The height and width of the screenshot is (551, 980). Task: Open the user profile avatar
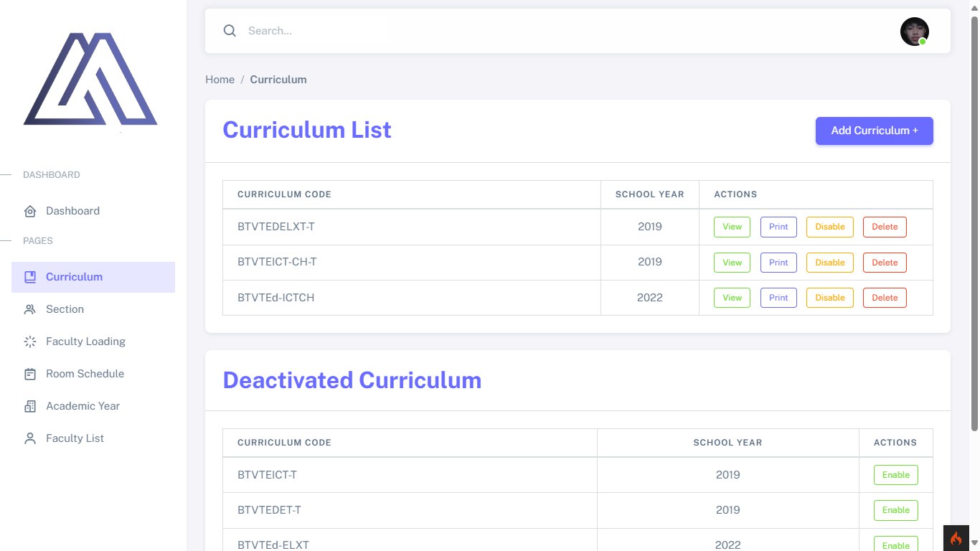pos(915,32)
